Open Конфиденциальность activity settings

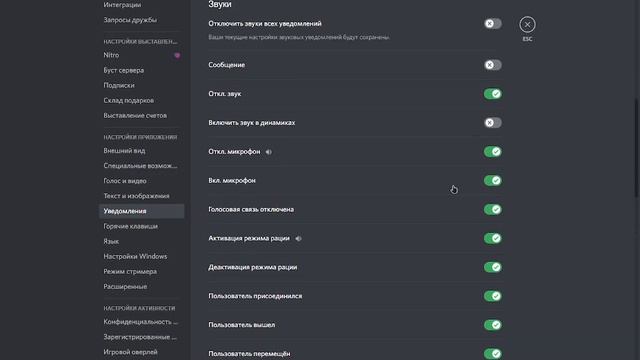(x=142, y=322)
